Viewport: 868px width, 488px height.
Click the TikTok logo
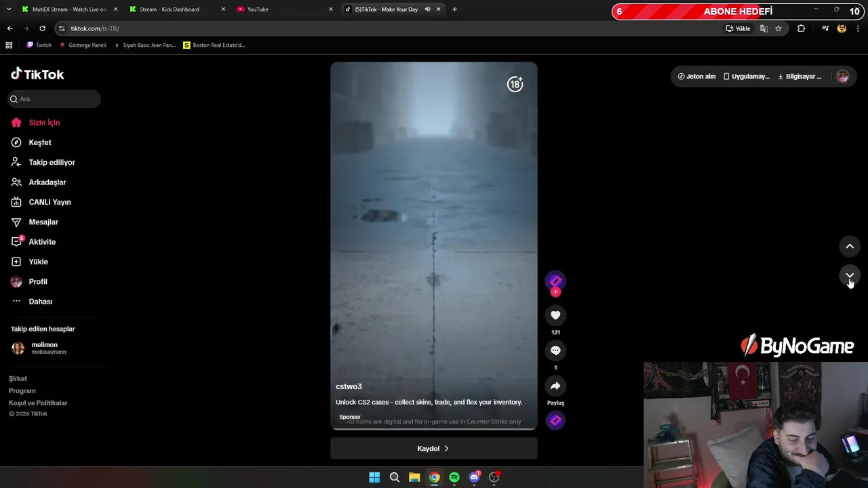click(x=37, y=75)
